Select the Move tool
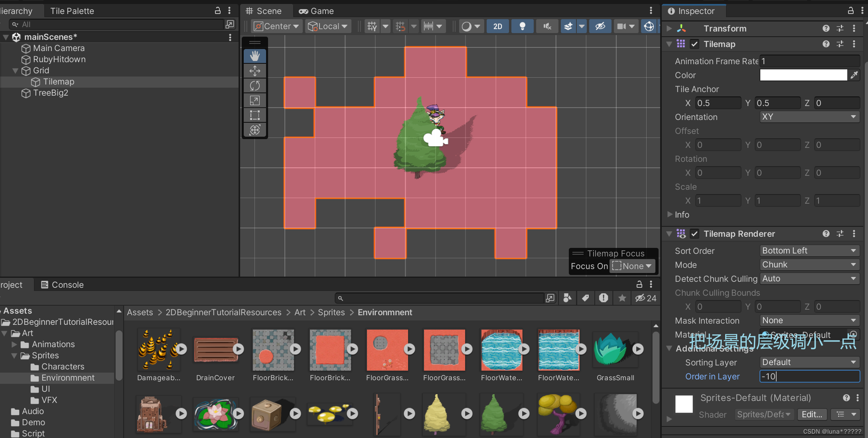 click(x=255, y=71)
